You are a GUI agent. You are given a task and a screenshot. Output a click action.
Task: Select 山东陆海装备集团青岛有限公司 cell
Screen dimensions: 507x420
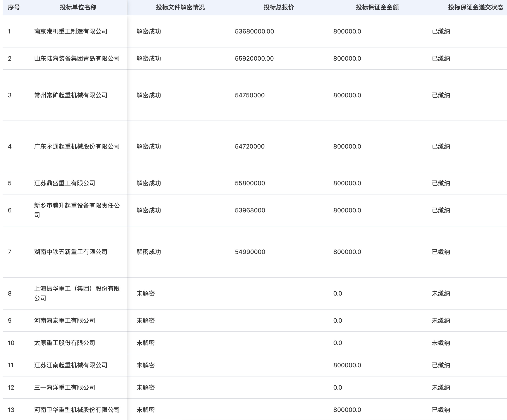point(77,58)
